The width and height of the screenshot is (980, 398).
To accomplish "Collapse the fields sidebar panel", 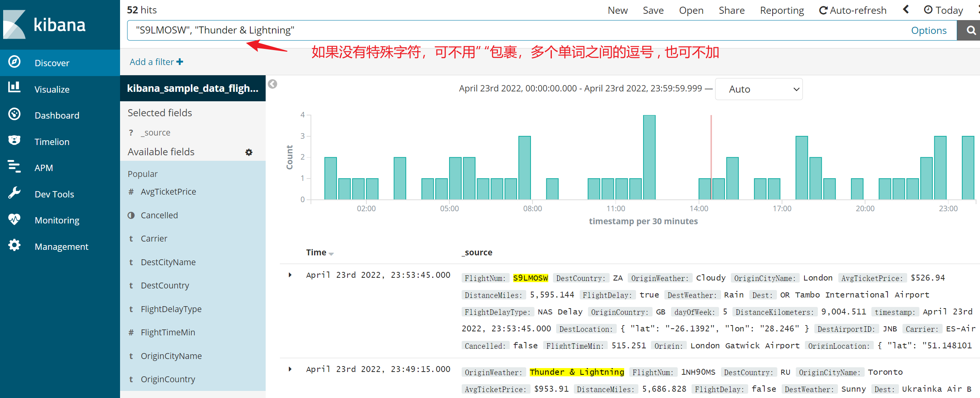I will point(272,84).
